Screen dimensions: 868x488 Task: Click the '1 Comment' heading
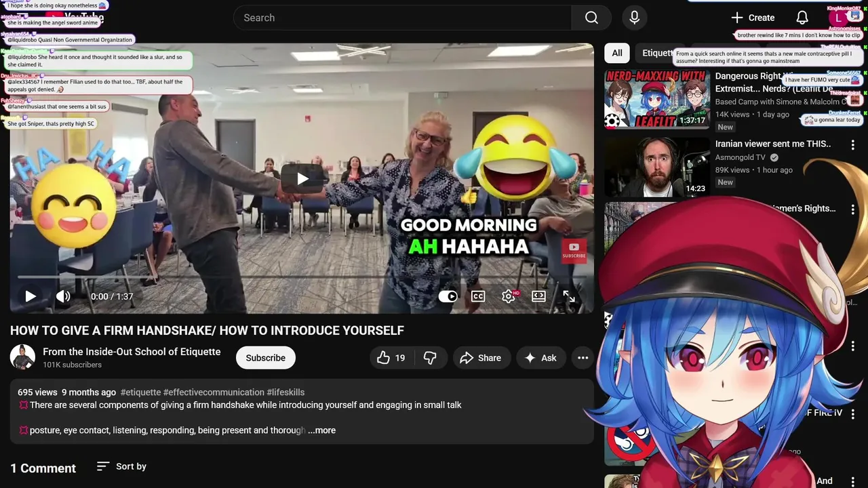click(43, 468)
